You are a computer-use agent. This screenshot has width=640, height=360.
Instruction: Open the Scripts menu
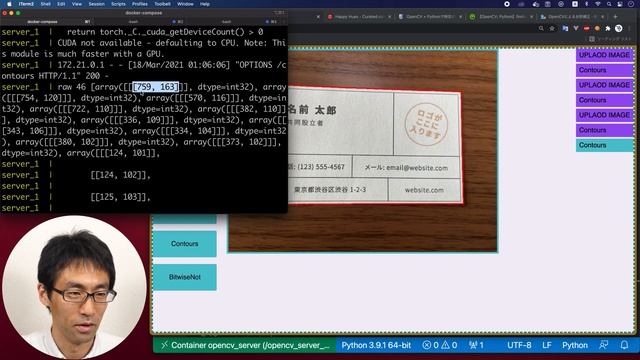coord(118,4)
